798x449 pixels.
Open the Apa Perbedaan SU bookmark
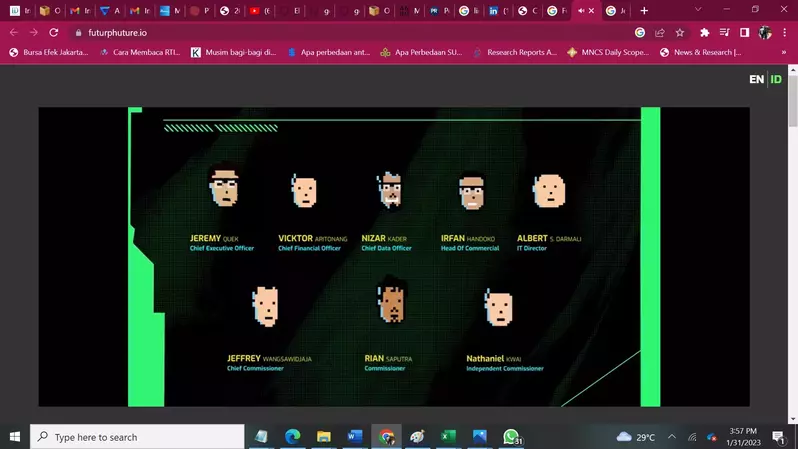422,52
